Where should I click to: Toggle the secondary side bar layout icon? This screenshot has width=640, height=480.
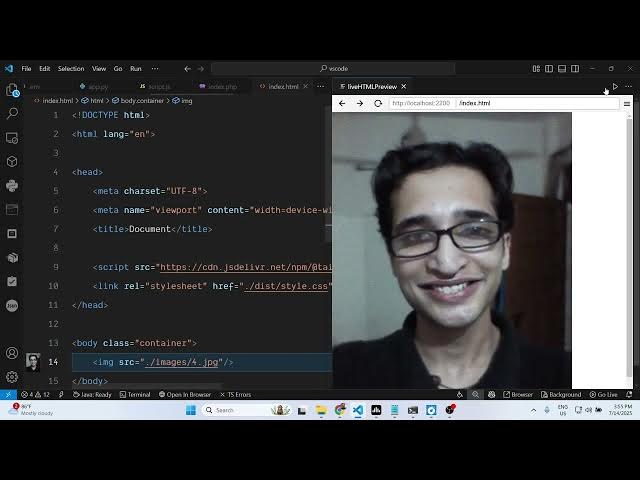tap(575, 69)
